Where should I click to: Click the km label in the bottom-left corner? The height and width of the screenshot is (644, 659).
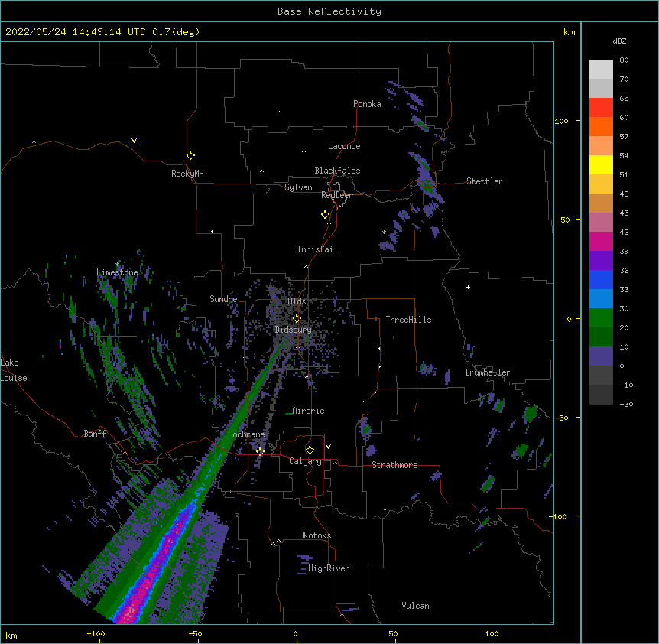(11, 635)
